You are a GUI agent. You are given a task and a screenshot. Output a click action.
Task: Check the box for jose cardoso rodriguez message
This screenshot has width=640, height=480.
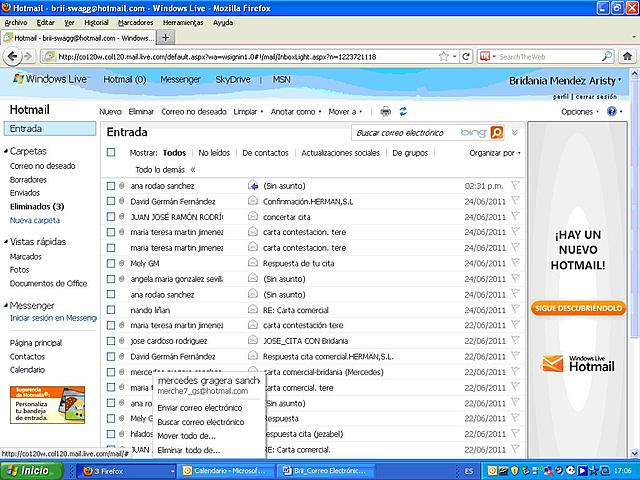111,341
